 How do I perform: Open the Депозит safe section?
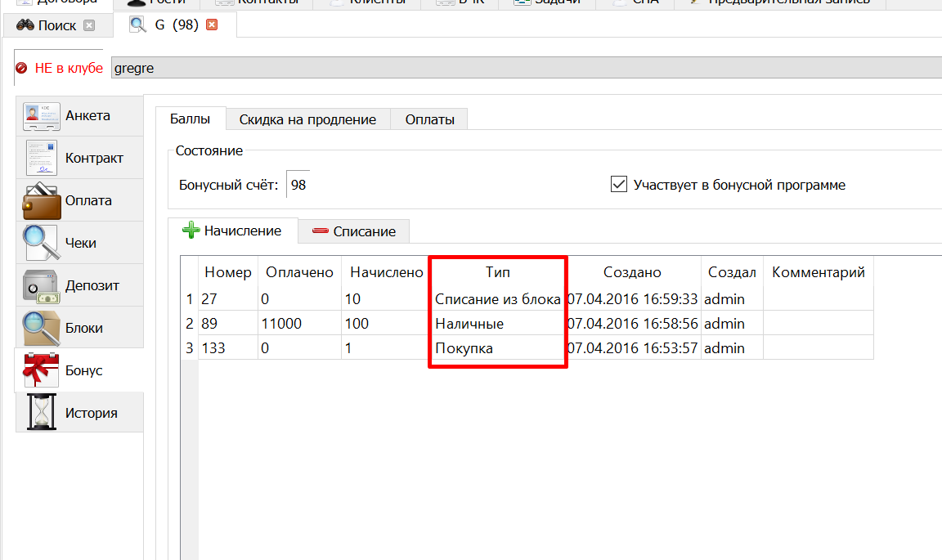tap(79, 285)
